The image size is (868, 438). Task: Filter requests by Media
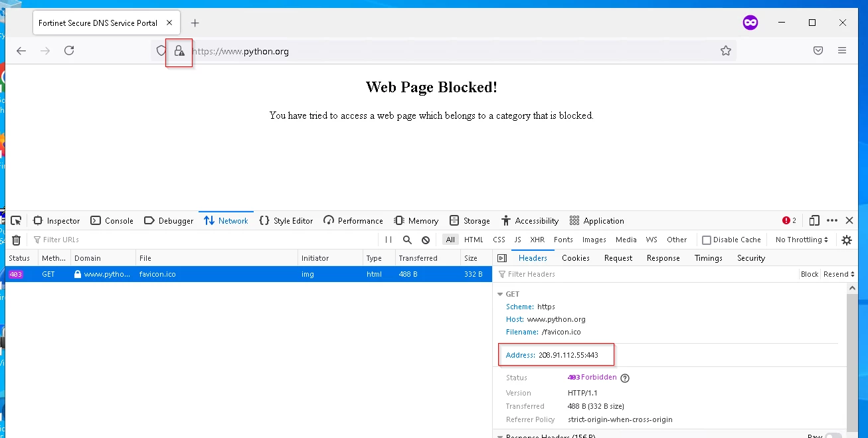626,240
